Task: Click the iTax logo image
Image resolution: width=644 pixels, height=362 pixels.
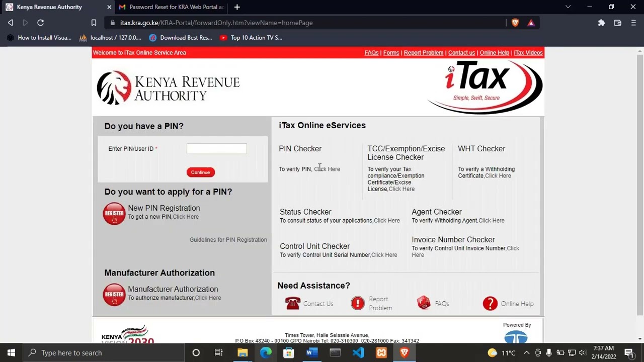Action: (x=485, y=87)
